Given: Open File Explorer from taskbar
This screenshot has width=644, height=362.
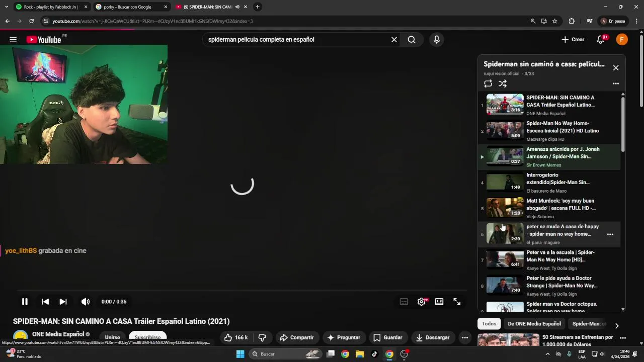Looking at the screenshot, I should coord(360,354).
